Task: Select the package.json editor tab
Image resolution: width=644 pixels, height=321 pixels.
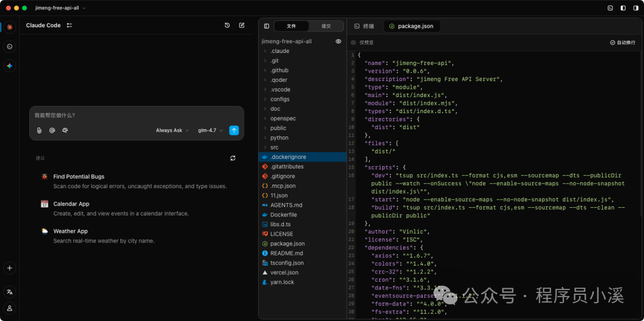Action: 411,26
